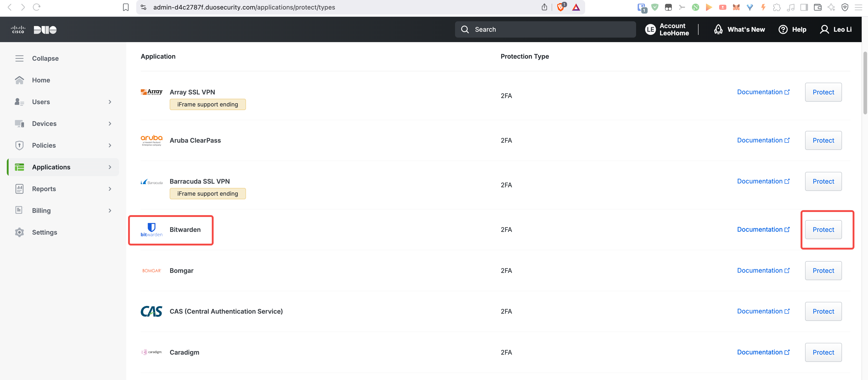Click the Aruba logo
Viewport: 868px width, 380px height.
click(x=152, y=140)
